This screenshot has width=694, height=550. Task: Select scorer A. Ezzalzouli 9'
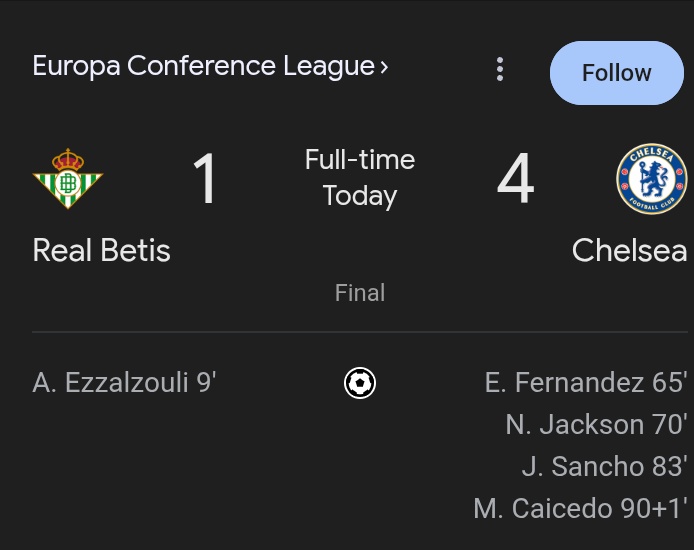[124, 382]
